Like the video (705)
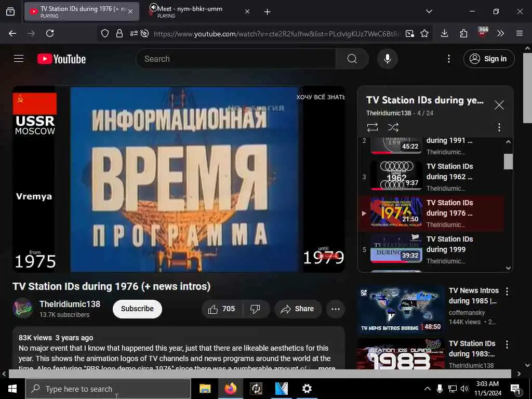532x399 pixels. [x=222, y=309]
